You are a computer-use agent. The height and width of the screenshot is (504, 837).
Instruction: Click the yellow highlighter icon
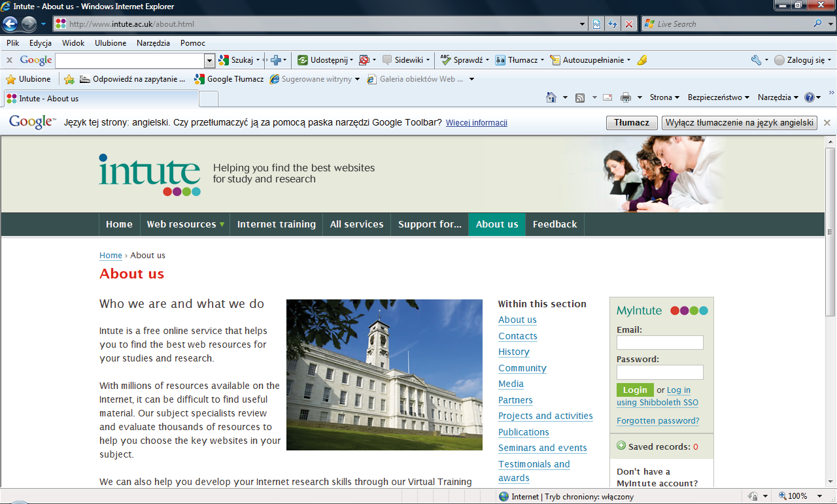point(642,60)
